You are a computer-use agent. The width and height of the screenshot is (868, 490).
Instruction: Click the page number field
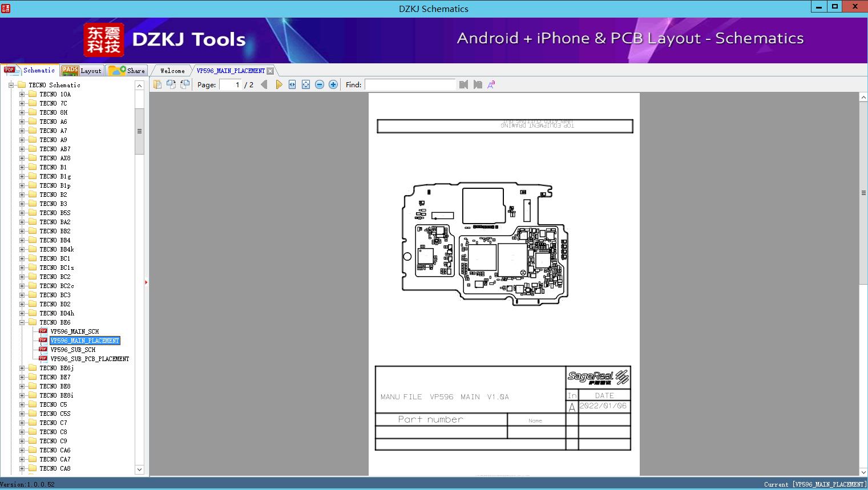click(230, 84)
